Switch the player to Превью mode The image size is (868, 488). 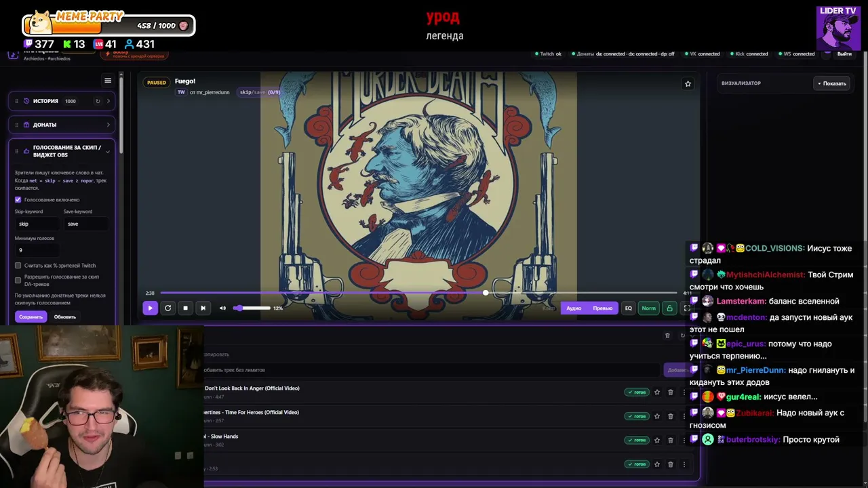pos(603,308)
